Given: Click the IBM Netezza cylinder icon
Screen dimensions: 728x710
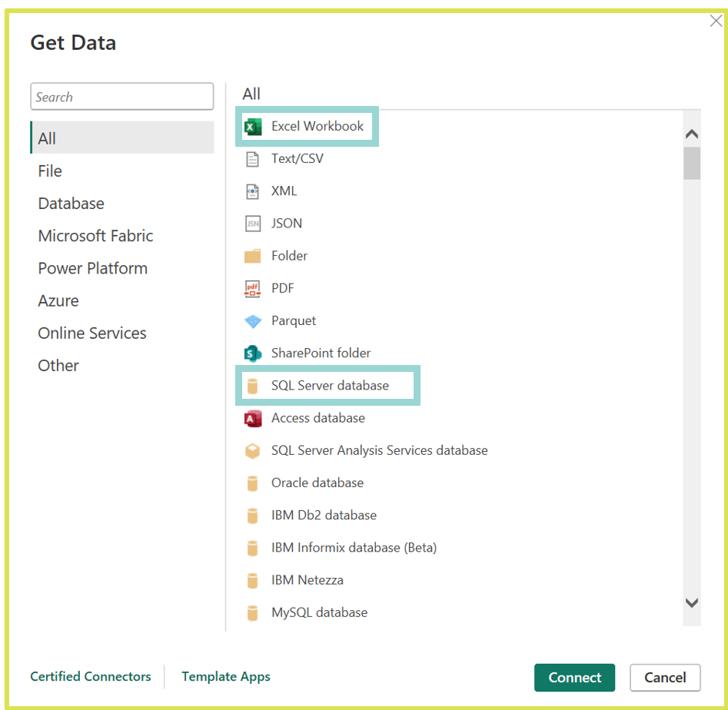Looking at the screenshot, I should coord(253,581).
